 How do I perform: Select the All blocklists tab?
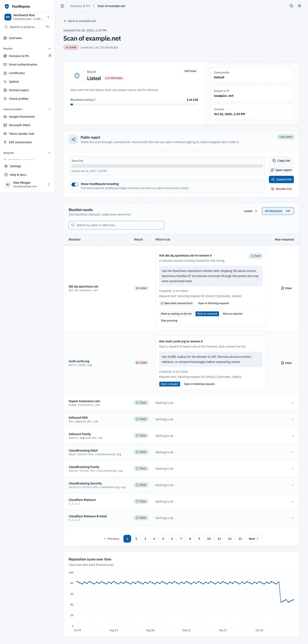[x=278, y=211]
